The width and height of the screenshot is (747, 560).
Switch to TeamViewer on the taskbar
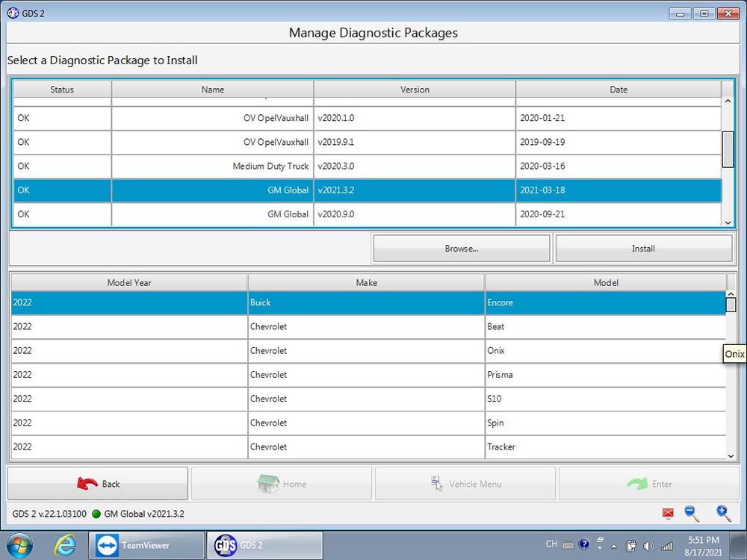[146, 545]
